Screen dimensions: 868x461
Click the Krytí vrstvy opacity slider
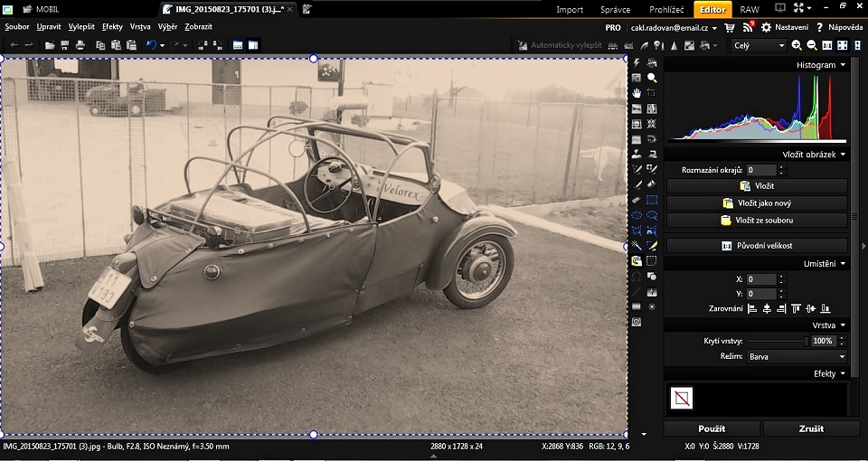coord(778,341)
